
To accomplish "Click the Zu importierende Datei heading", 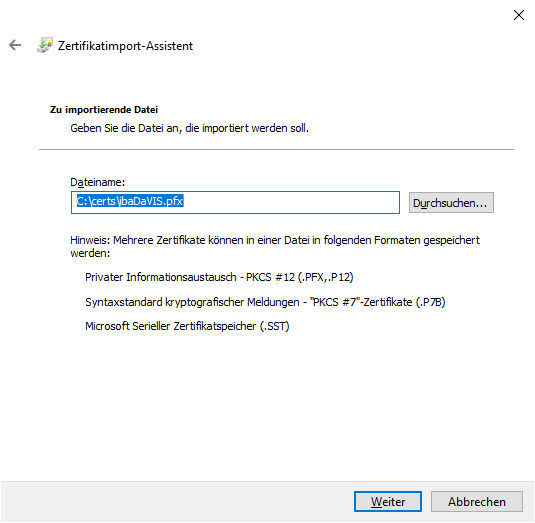I will (104, 110).
